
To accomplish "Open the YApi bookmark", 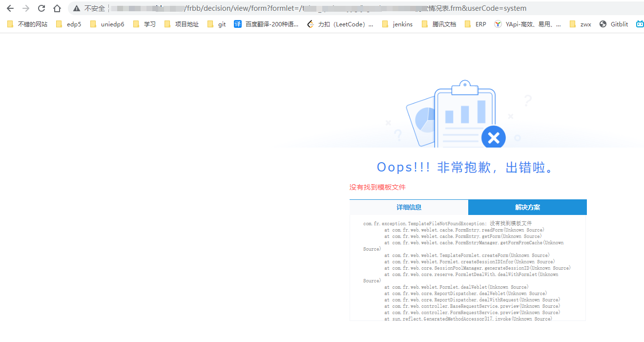I will click(527, 24).
